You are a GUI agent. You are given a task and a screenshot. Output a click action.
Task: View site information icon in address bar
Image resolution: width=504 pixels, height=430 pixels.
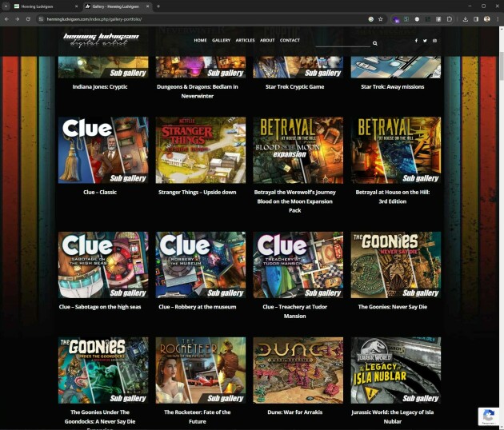pos(41,19)
